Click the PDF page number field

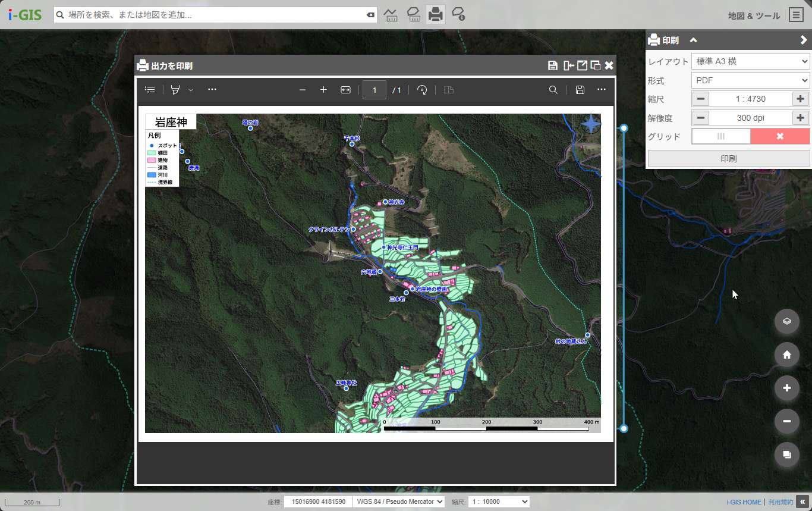(x=374, y=90)
